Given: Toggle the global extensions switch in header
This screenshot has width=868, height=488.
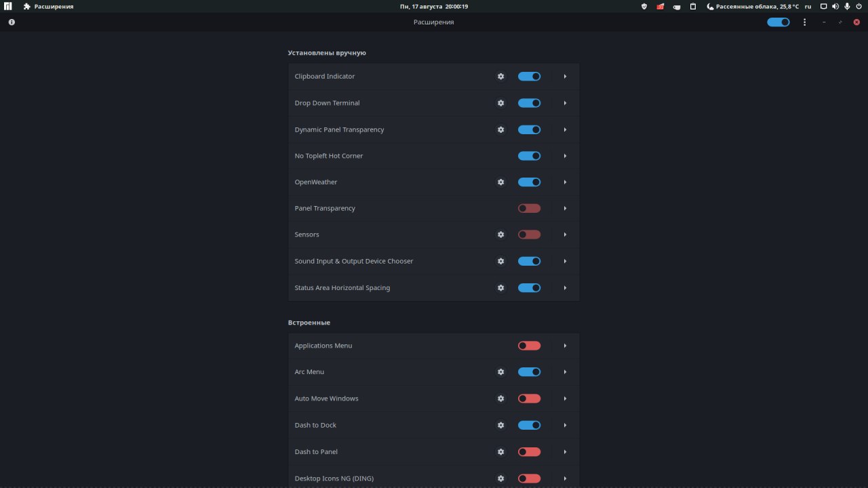Looking at the screenshot, I should [778, 22].
